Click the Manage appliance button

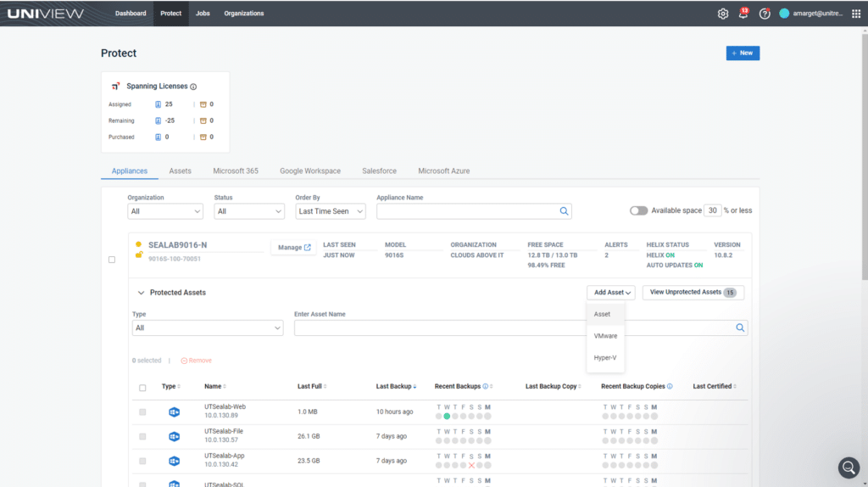[x=294, y=247]
